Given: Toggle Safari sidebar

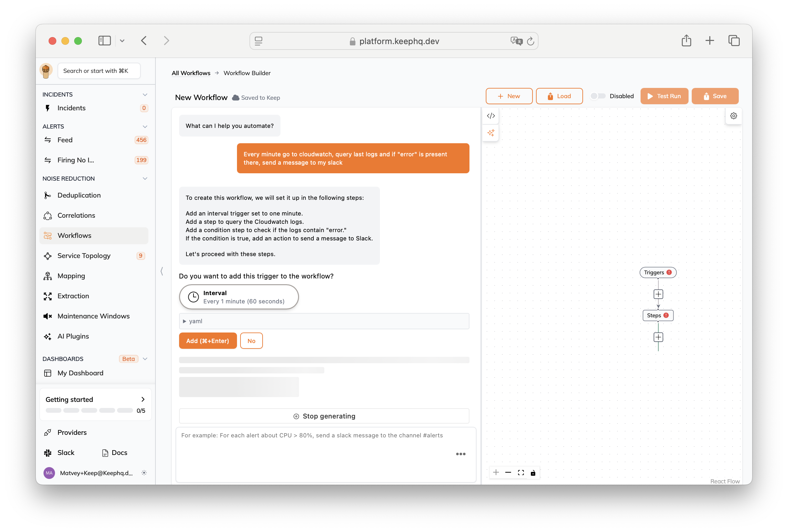Looking at the screenshot, I should pyautogui.click(x=105, y=41).
